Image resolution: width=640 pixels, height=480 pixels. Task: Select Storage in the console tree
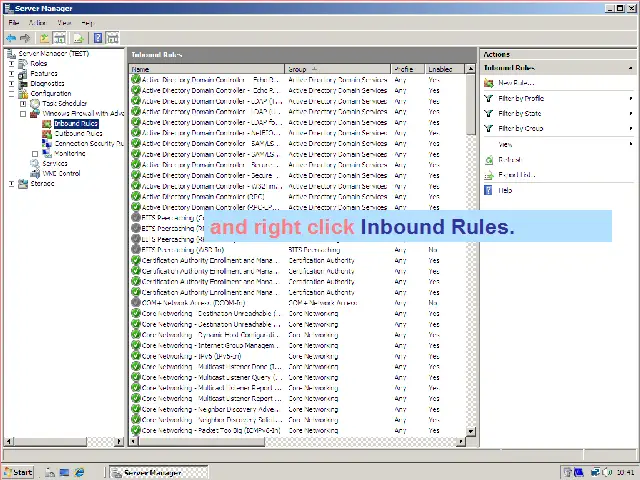[42, 184]
